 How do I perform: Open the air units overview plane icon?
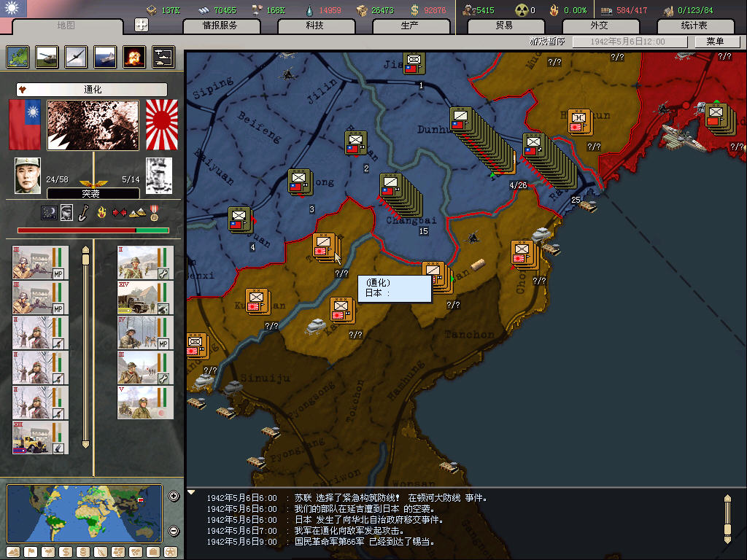(76, 56)
